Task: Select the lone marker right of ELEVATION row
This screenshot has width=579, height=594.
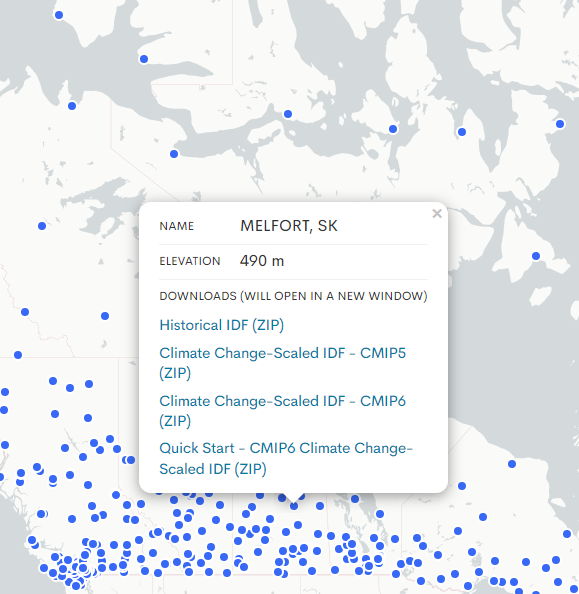Action: click(536, 256)
